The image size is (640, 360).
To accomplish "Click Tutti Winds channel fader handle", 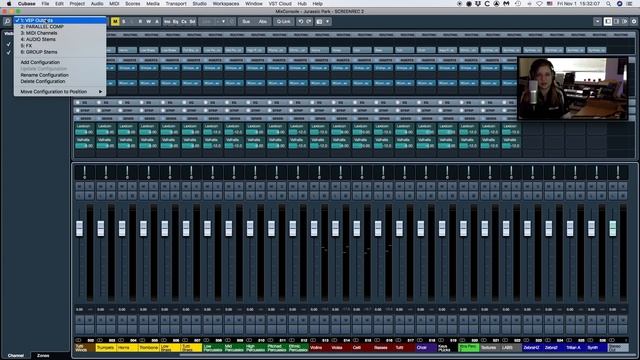I will tap(79, 229).
